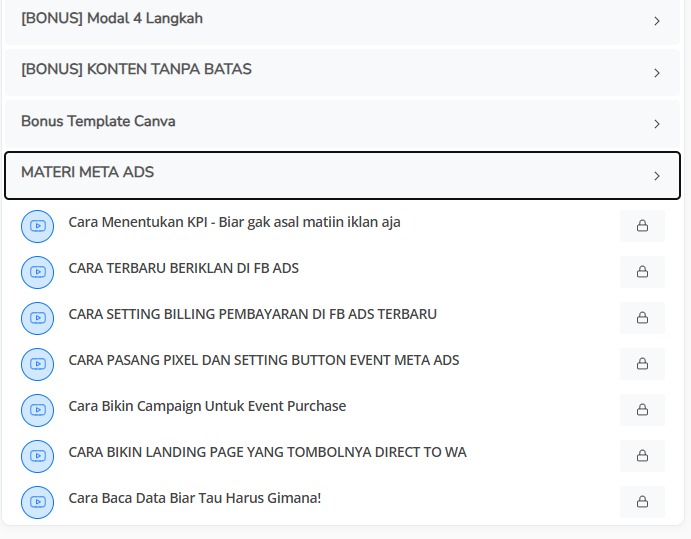Open Cara Bikin Campaign Untuk Event Purchase lesson
The width and height of the screenshot is (691, 539).
207,406
